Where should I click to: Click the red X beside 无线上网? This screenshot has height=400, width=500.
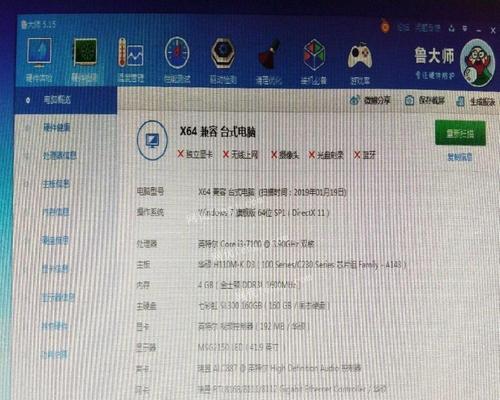[226, 154]
